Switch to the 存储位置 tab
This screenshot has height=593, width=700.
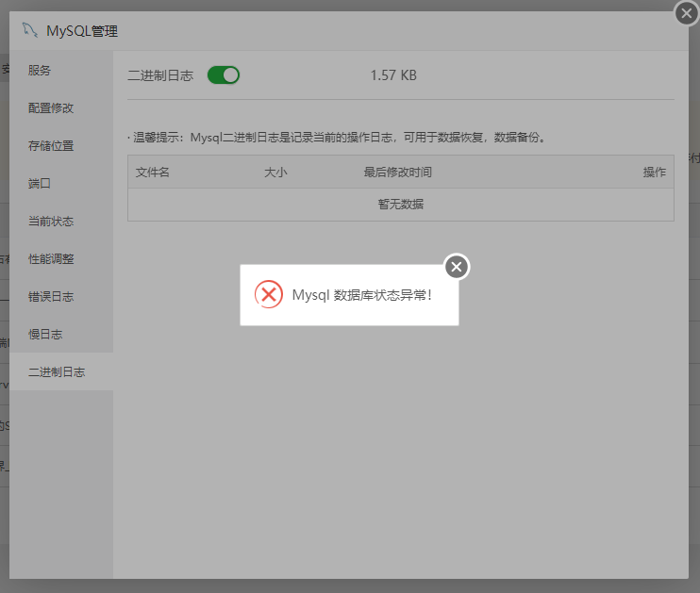point(61,145)
